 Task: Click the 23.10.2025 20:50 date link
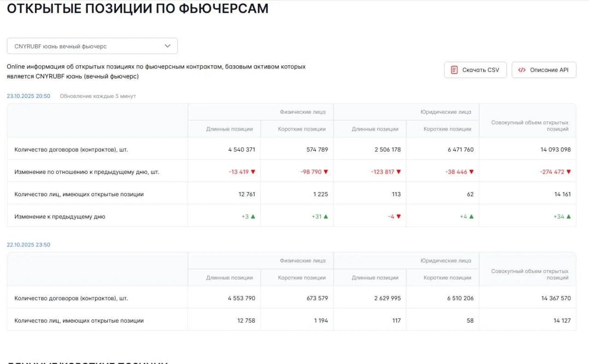[29, 96]
